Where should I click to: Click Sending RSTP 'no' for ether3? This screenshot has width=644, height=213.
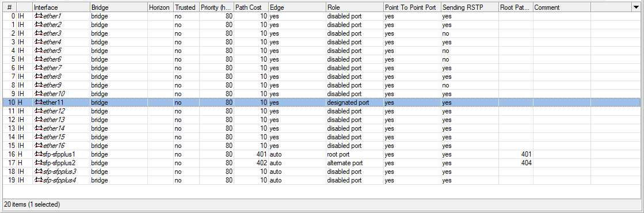(x=445, y=33)
